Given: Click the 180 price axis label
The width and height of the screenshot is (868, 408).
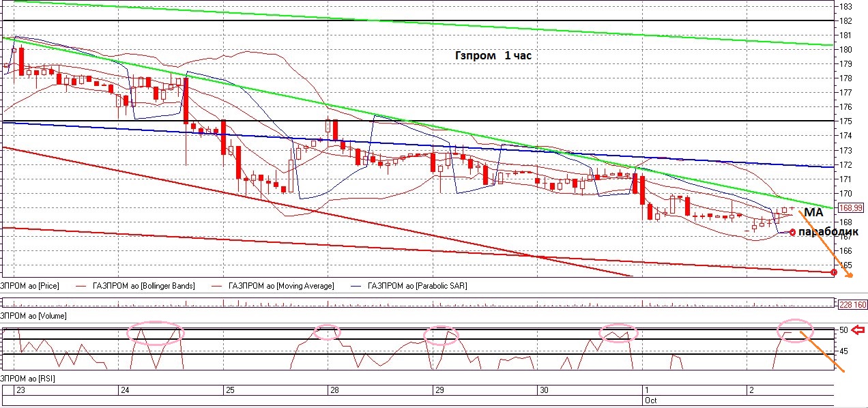Looking at the screenshot, I should point(845,49).
